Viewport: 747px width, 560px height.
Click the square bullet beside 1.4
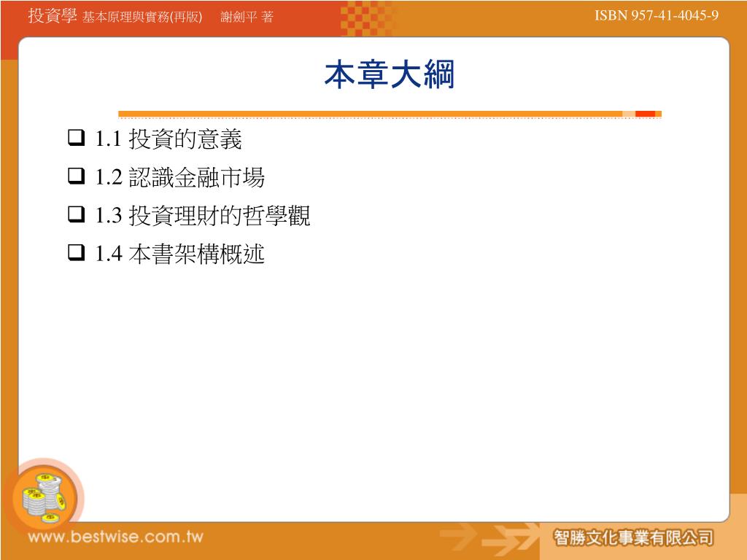[x=76, y=252]
